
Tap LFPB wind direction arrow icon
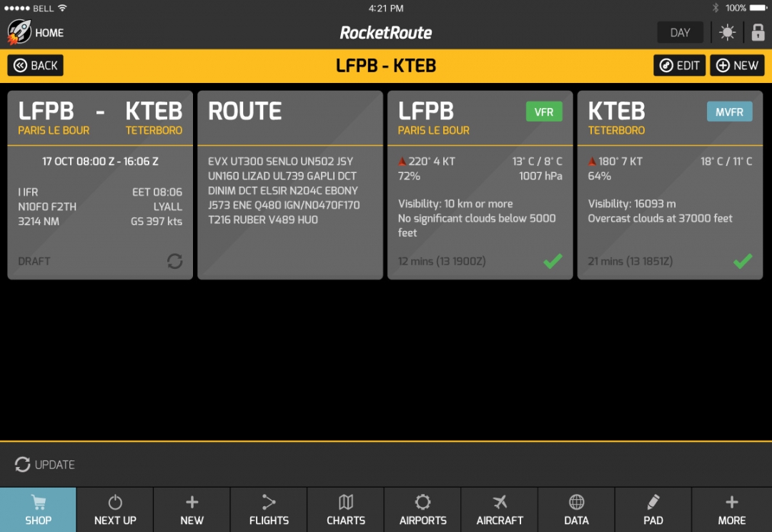pos(402,161)
